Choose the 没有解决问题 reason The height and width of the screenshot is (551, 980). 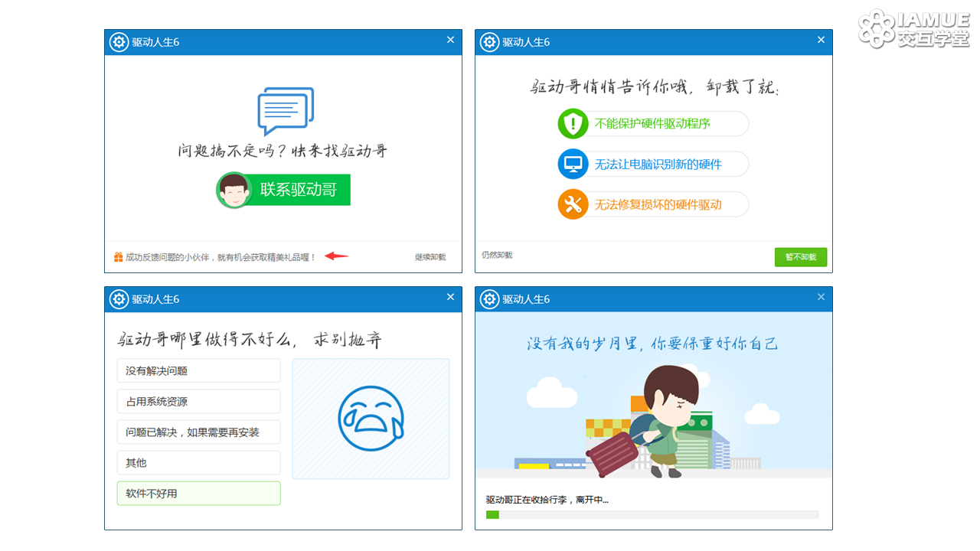click(199, 370)
